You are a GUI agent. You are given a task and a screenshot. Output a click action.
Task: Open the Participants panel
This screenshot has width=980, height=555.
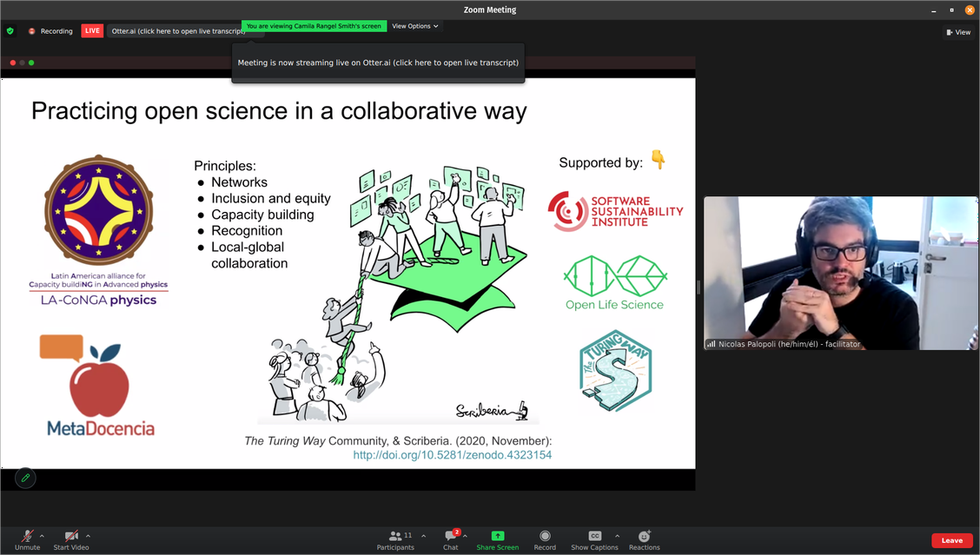pyautogui.click(x=395, y=537)
